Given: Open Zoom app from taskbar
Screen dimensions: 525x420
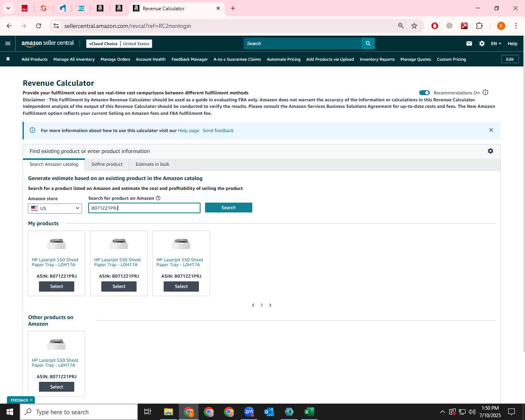Looking at the screenshot, I should click(249, 412).
